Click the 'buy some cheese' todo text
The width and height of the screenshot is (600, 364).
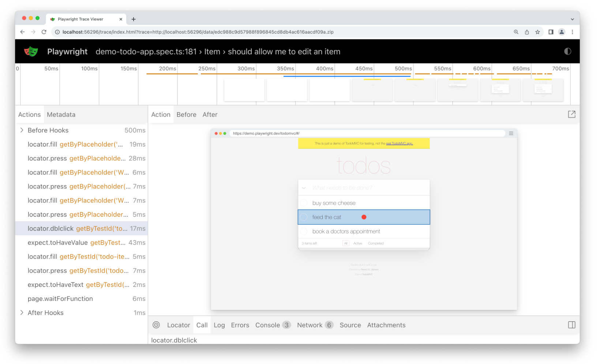click(x=334, y=203)
